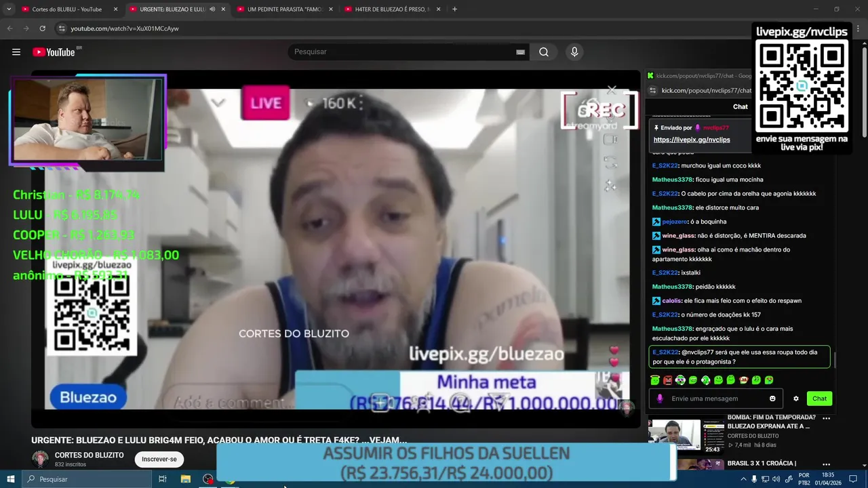Click username E_S2K22 on murchou message
The image size is (868, 488).
click(665, 165)
